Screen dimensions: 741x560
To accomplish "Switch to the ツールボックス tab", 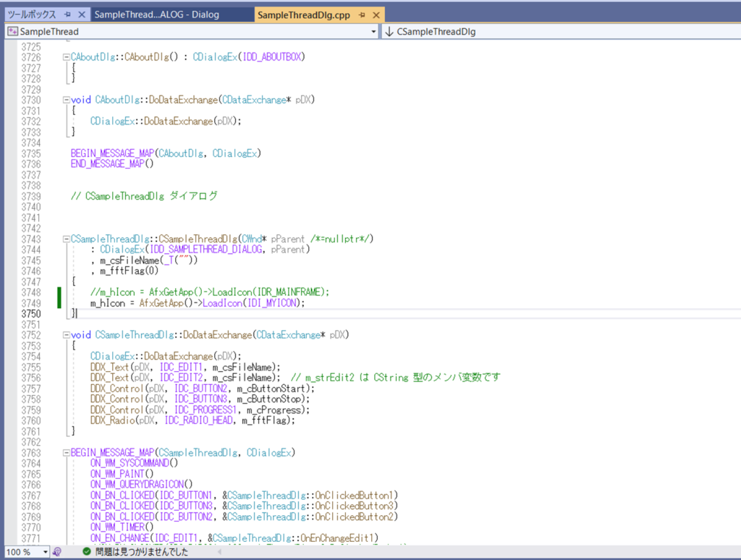I will [x=31, y=14].
